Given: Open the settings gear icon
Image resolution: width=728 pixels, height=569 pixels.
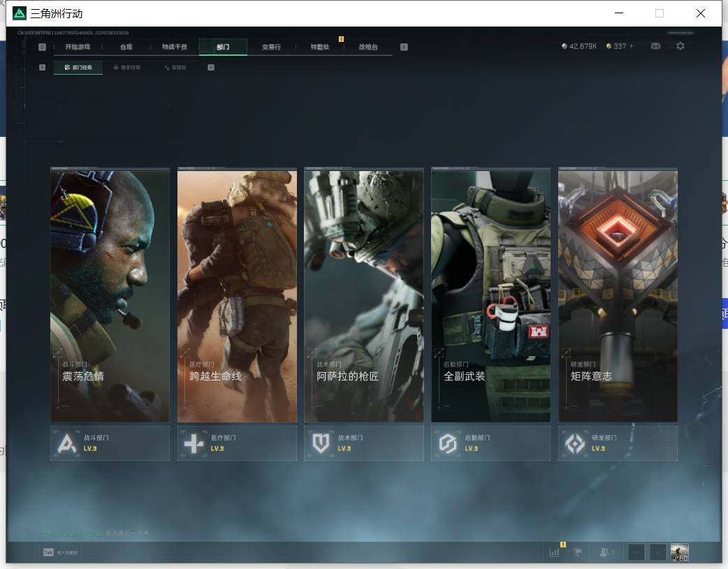Looking at the screenshot, I should pos(680,46).
